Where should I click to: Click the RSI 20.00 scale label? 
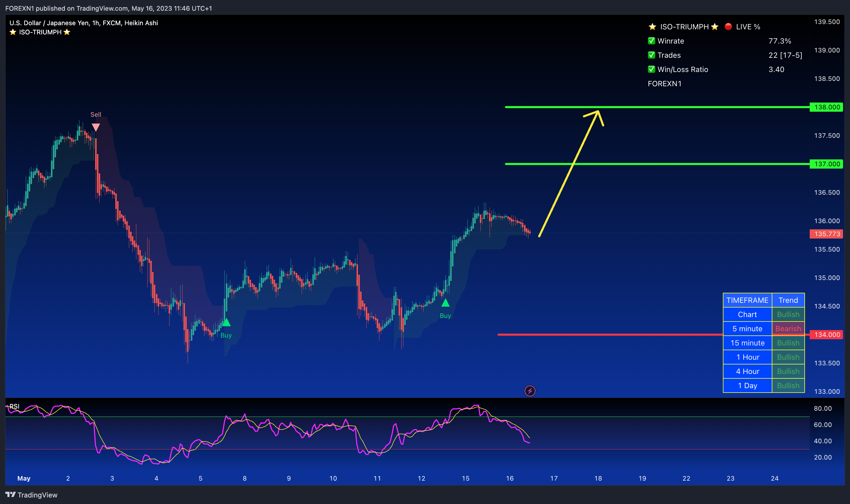click(x=822, y=457)
